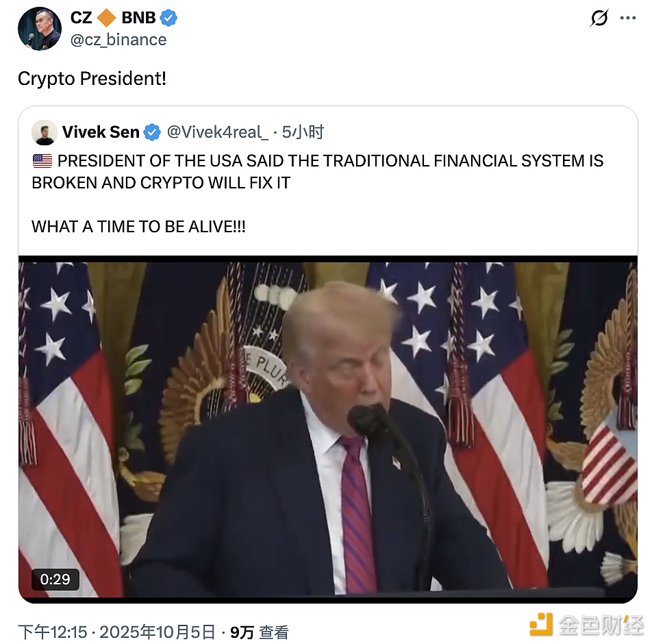Click the orange diamond BNB emblem
Screen dimensions: 652x644
click(106, 18)
